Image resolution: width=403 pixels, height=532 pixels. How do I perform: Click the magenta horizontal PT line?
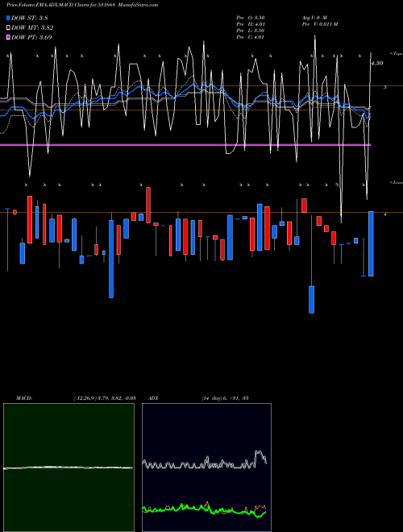click(x=185, y=145)
